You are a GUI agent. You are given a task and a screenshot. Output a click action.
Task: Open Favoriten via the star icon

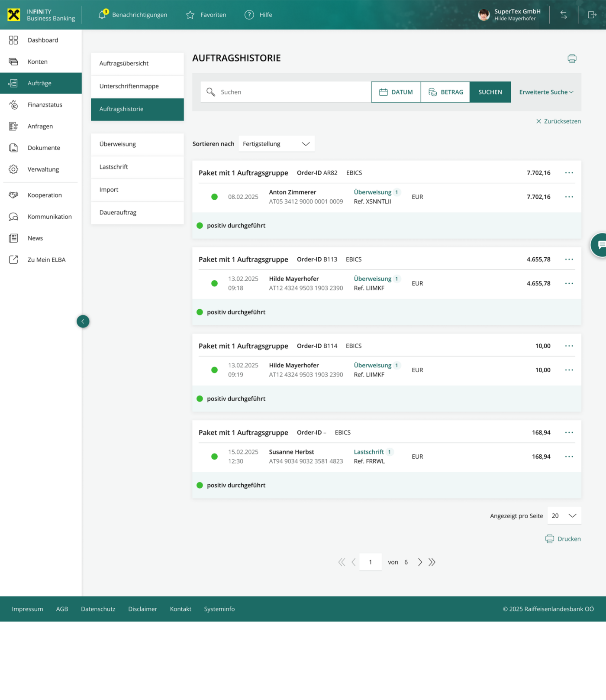[190, 15]
